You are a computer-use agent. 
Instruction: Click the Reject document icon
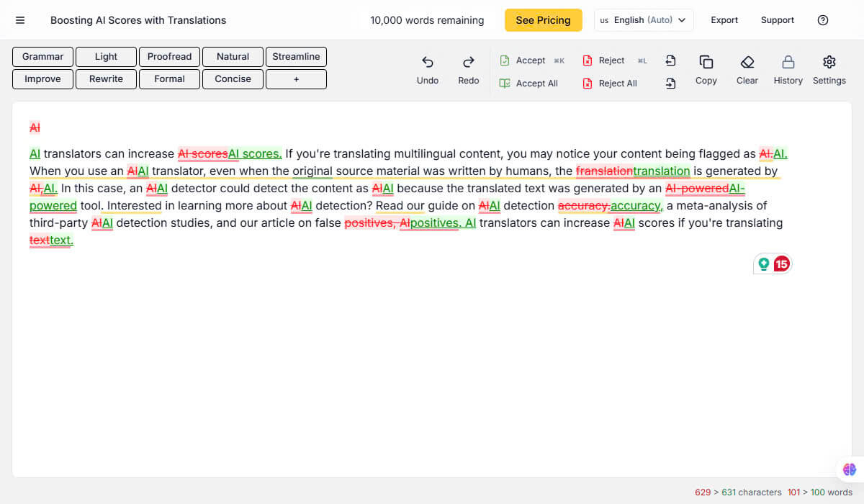(x=588, y=60)
